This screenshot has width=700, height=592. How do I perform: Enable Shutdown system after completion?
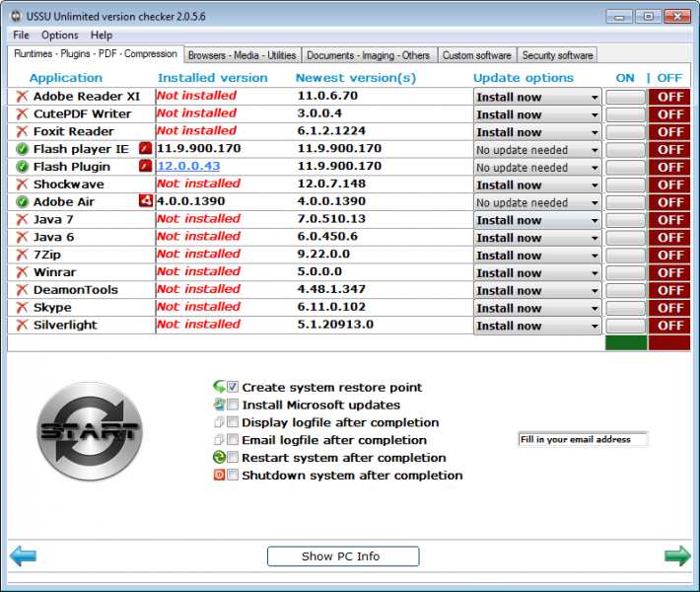[233, 475]
